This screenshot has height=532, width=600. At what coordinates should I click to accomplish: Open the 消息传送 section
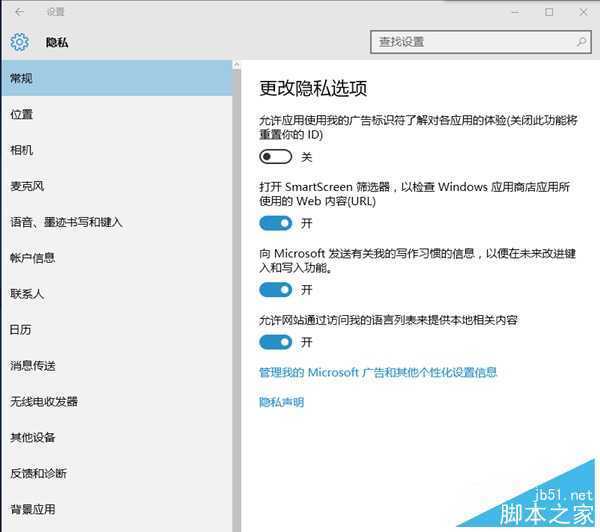[x=117, y=366]
